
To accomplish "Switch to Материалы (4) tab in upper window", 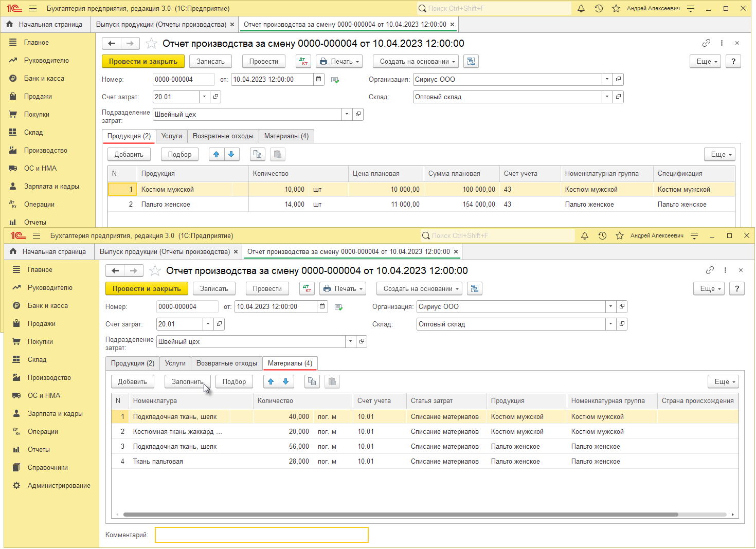I will 286,136.
